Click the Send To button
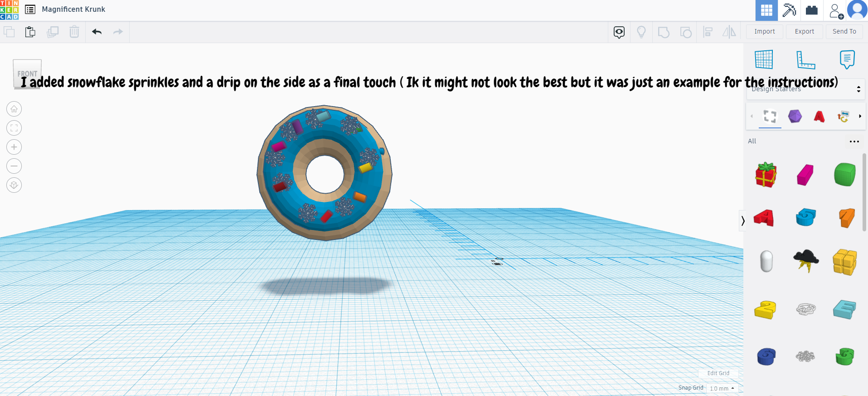Image resolution: width=868 pixels, height=396 pixels. (x=844, y=31)
